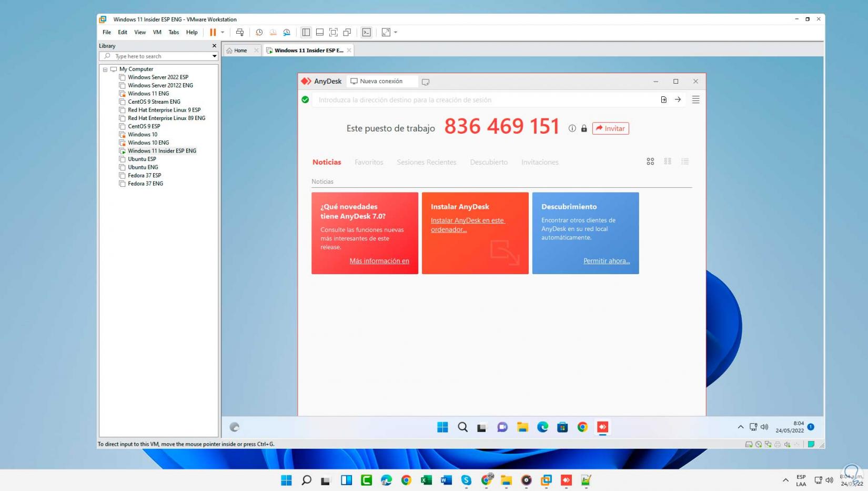This screenshot has width=868, height=491.
Task: Switch AnyDesk view to small tiles
Action: click(668, 162)
